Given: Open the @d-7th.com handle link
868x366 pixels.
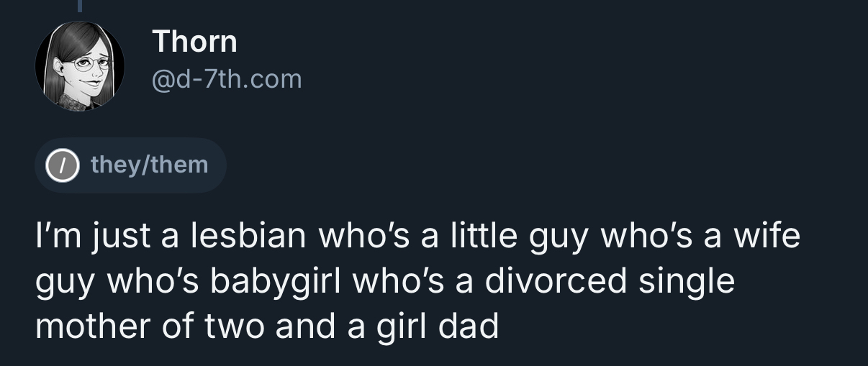Looking at the screenshot, I should click(227, 78).
